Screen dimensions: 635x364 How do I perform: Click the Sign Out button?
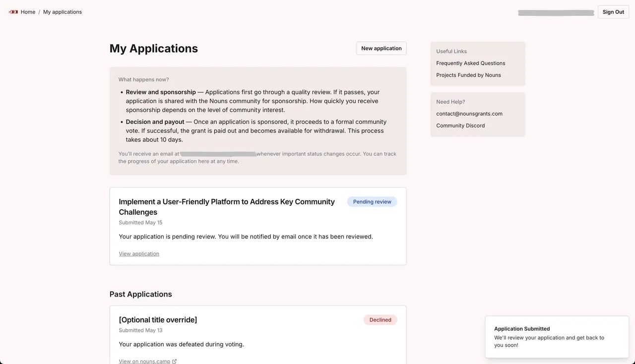[x=613, y=12]
